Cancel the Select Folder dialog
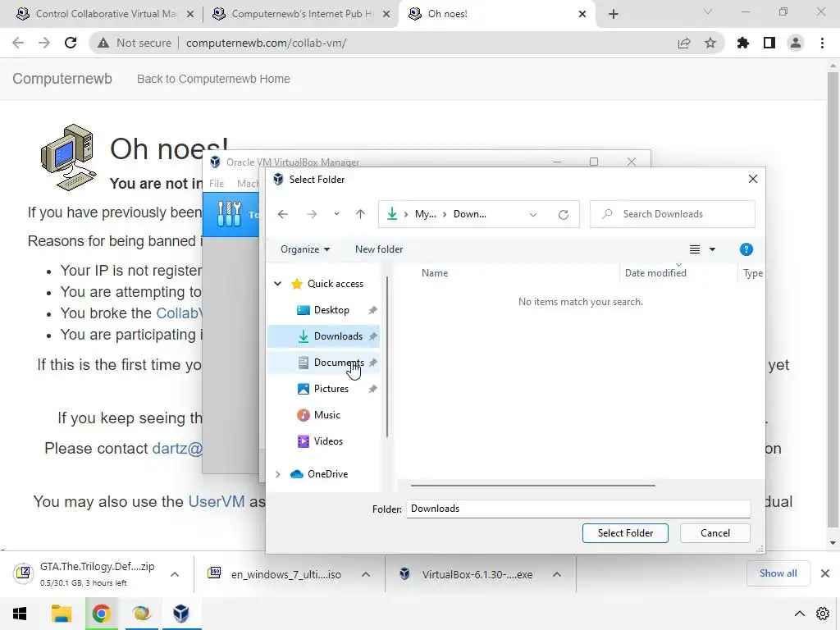The image size is (840, 630). pos(715,533)
